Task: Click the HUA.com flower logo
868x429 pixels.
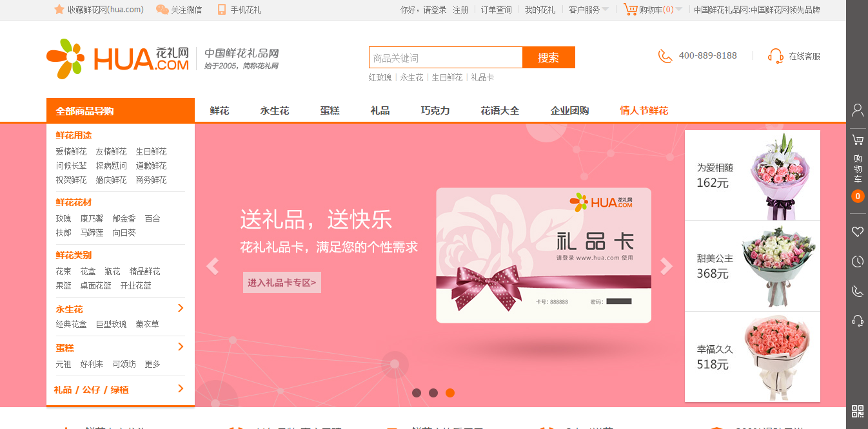Action: pos(118,59)
